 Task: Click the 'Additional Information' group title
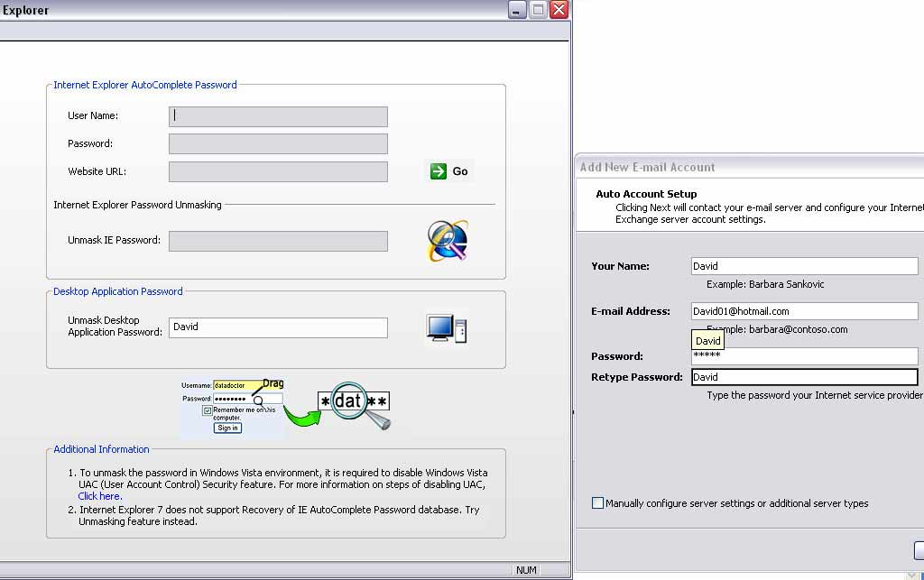pyautogui.click(x=101, y=449)
